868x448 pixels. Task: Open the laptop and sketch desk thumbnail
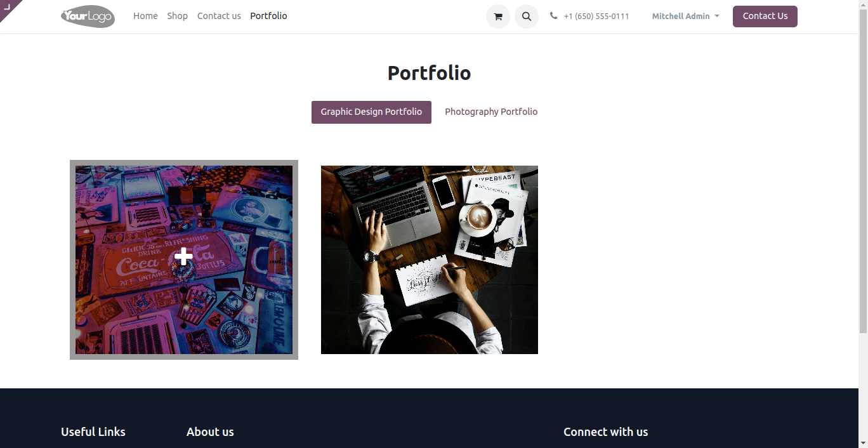point(430,260)
